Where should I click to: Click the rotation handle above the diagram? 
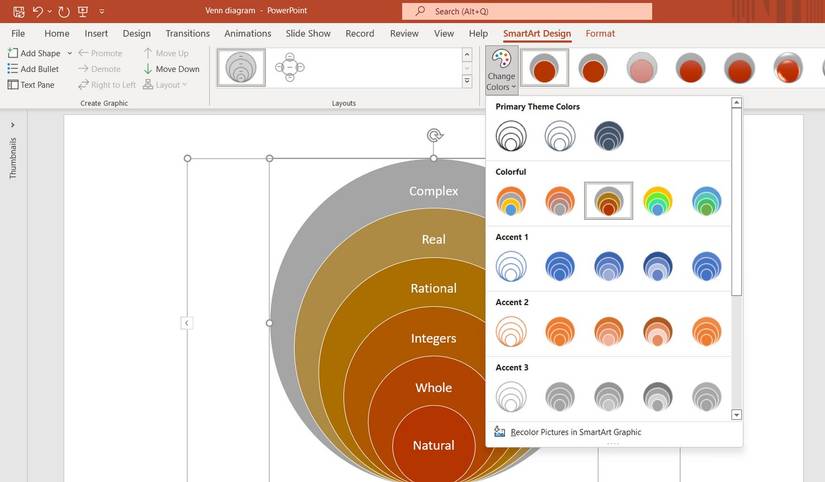[x=434, y=135]
